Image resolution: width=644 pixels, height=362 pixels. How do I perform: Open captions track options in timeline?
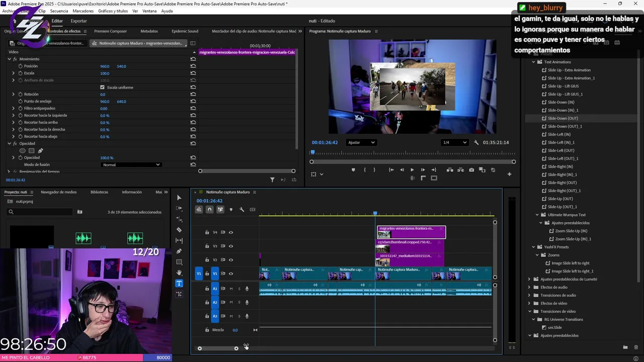click(x=253, y=210)
